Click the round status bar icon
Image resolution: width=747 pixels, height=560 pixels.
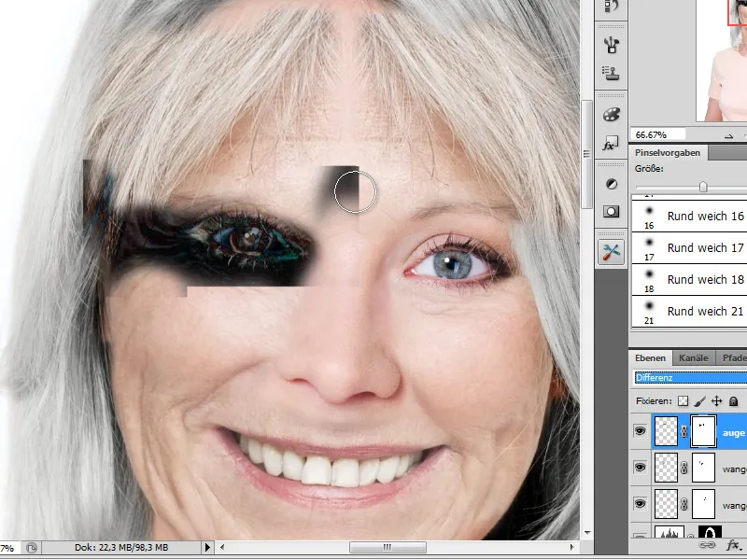(32, 548)
